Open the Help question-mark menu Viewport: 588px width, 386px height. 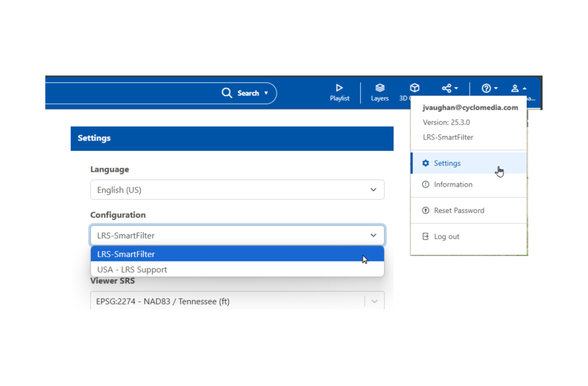(x=490, y=88)
